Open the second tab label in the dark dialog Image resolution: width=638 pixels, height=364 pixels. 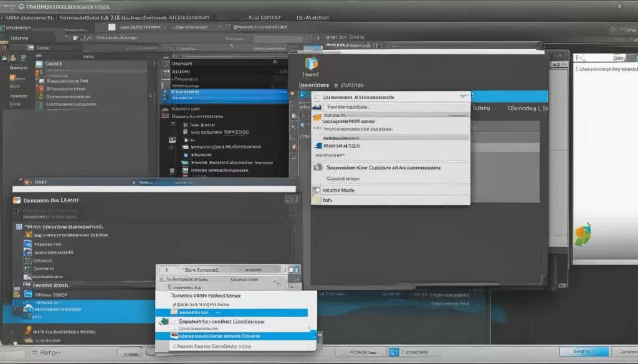[x=352, y=85]
